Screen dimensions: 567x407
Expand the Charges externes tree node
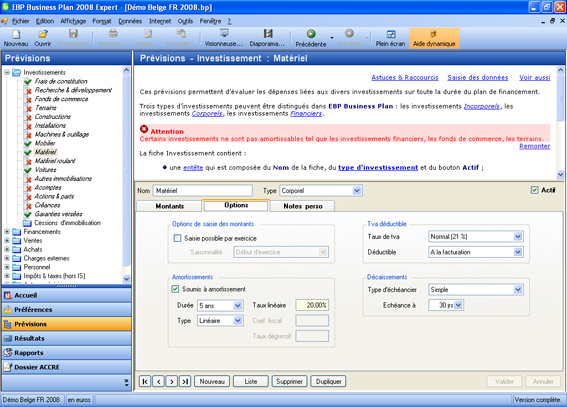pyautogui.click(x=7, y=258)
